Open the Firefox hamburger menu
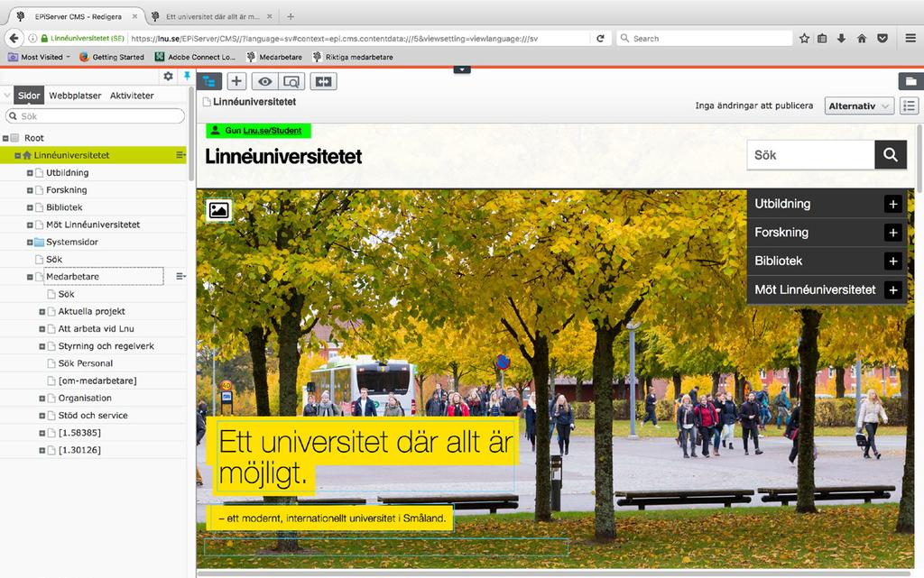The image size is (924, 578). 910,38
